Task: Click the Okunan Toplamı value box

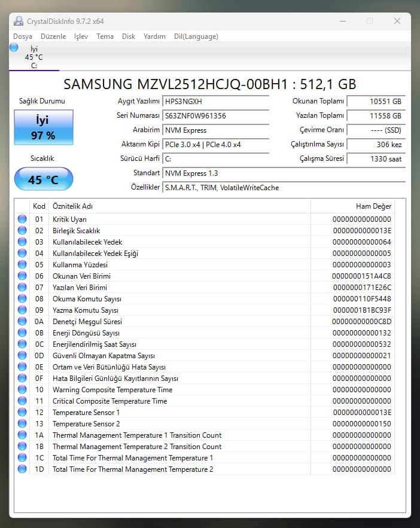Action: (376, 102)
